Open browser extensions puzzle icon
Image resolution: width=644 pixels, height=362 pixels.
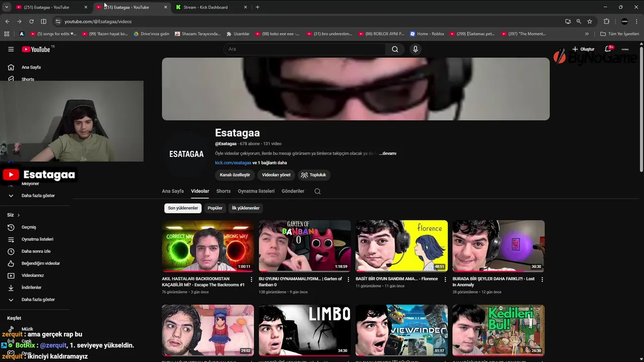(606, 22)
